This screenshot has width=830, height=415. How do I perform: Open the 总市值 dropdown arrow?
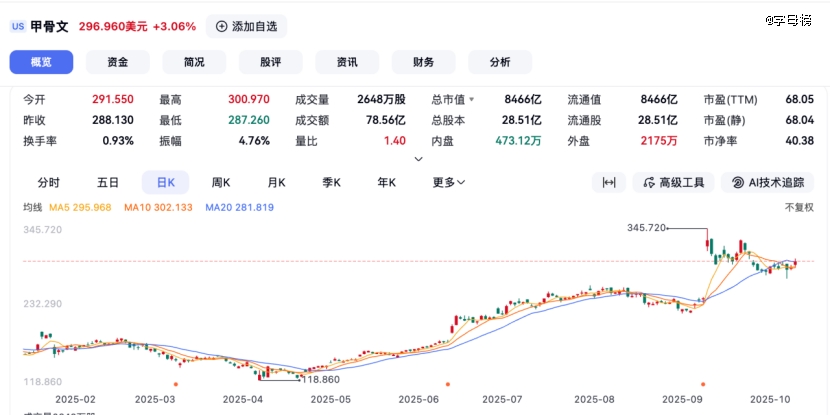point(471,100)
